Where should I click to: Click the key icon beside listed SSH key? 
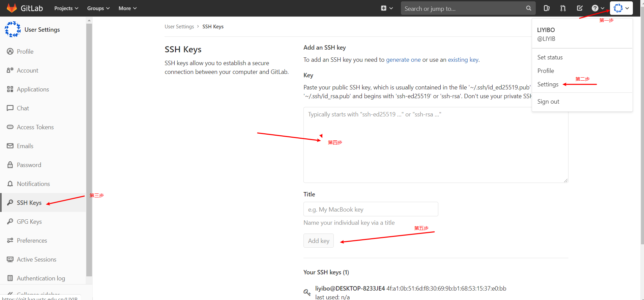pos(307,292)
